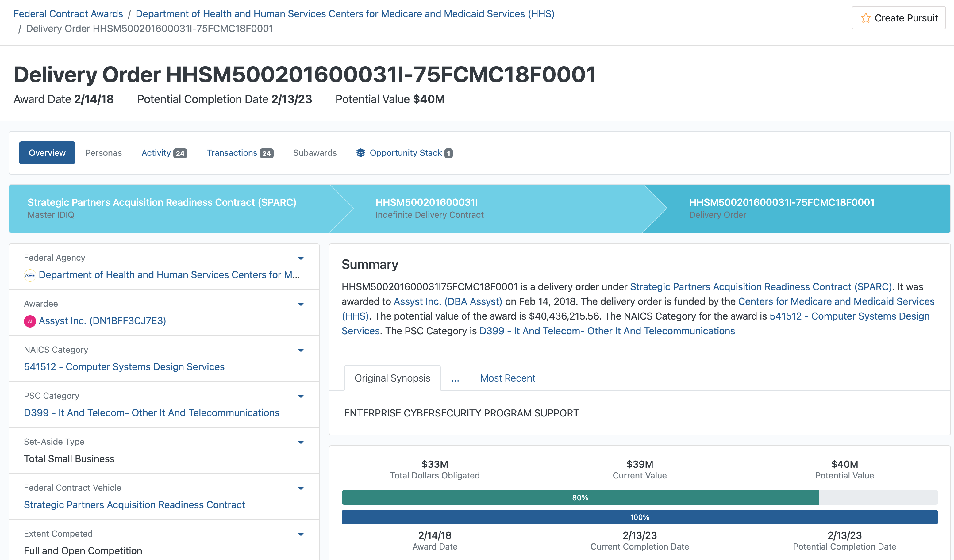Select the Overview tab
Screen dimensions: 954x560
coord(47,152)
